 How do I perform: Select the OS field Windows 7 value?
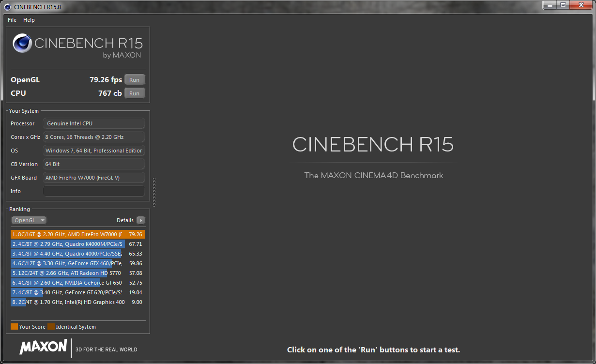click(94, 151)
